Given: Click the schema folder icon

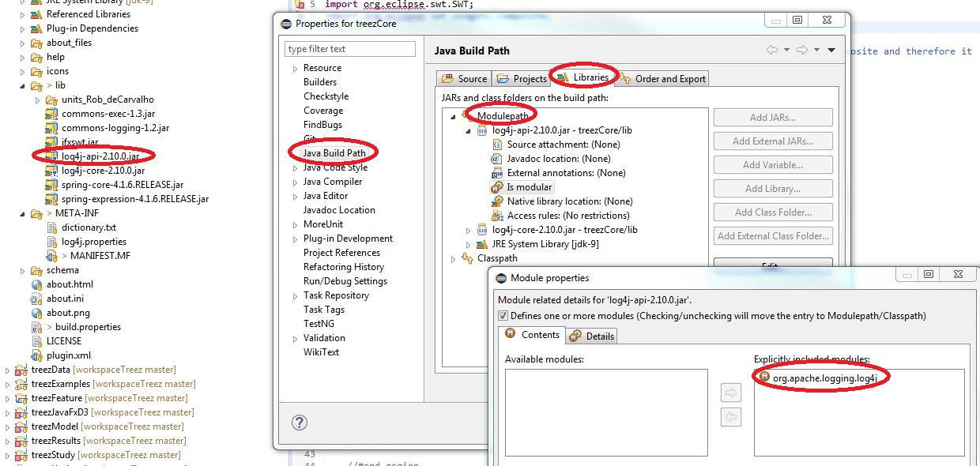Looking at the screenshot, I should pos(37,270).
